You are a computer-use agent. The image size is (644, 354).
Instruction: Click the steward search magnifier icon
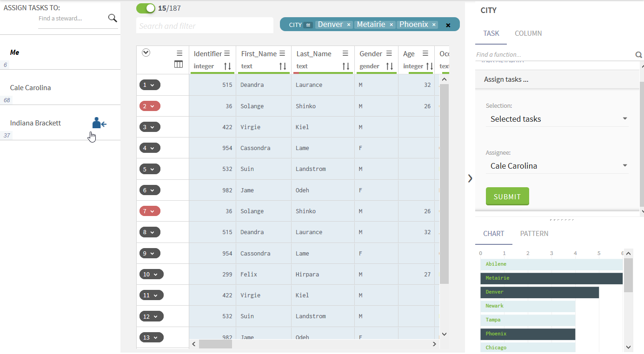(x=113, y=18)
